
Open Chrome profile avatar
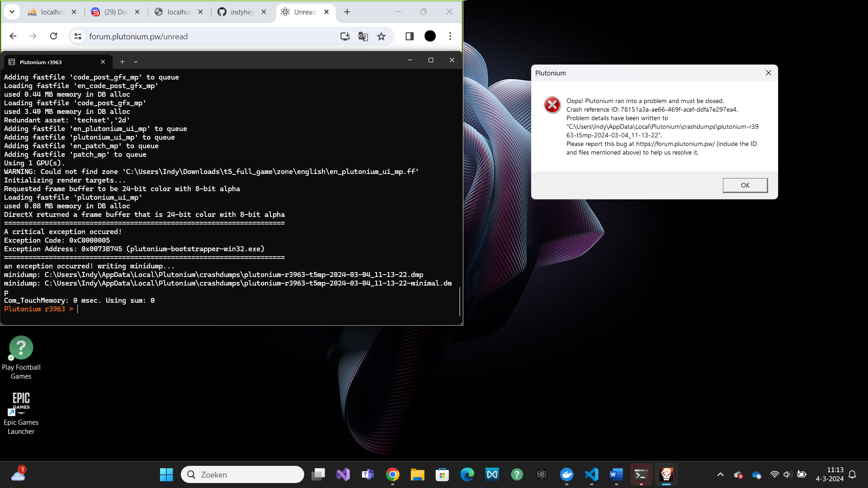tap(430, 36)
